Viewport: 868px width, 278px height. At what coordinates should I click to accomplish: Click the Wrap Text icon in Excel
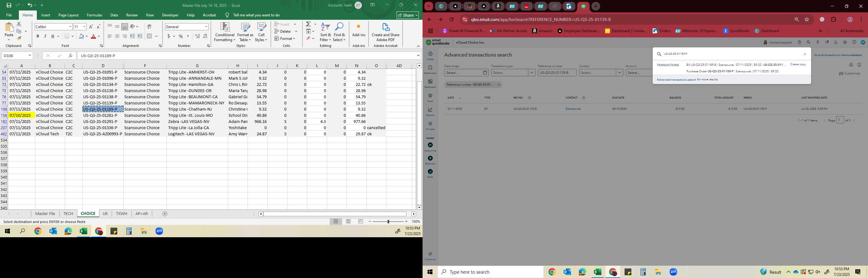tap(149, 27)
